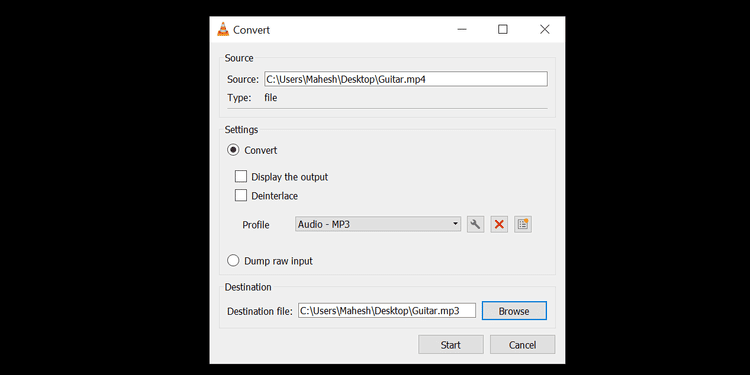Screen dimensions: 750x375
Task: Open the edit selected profile wrench icon
Action: tap(475, 224)
